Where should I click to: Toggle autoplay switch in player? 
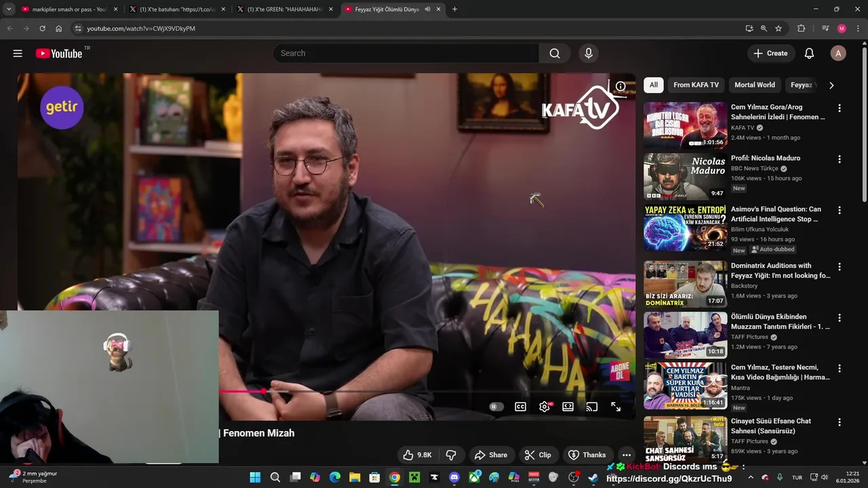tap(496, 407)
